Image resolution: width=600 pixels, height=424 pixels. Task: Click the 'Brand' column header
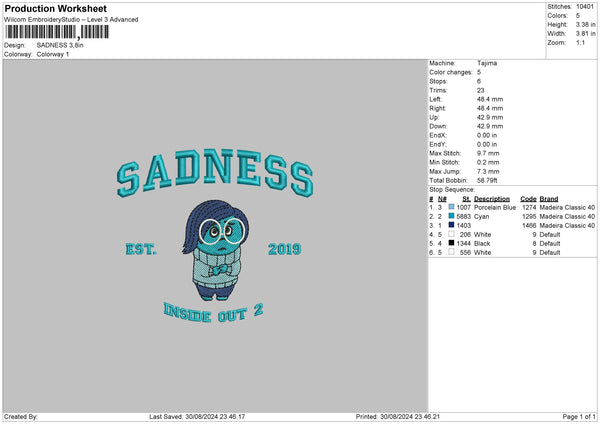pyautogui.click(x=549, y=199)
